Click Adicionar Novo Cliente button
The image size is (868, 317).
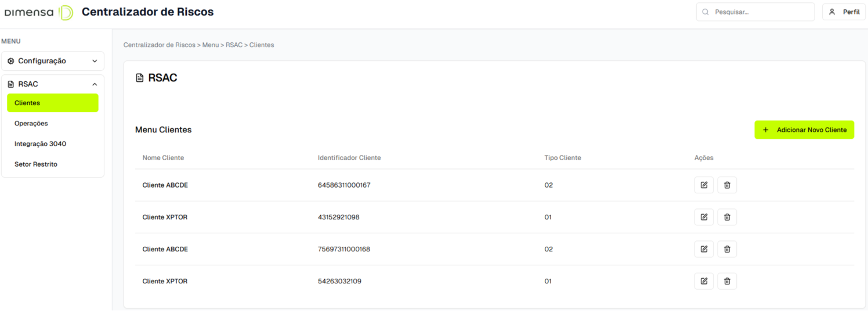coord(804,130)
